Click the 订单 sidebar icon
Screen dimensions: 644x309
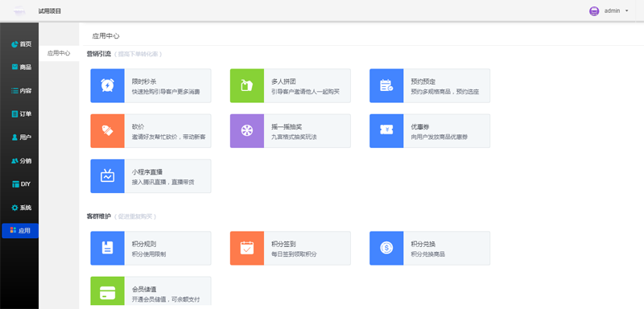tap(14, 114)
